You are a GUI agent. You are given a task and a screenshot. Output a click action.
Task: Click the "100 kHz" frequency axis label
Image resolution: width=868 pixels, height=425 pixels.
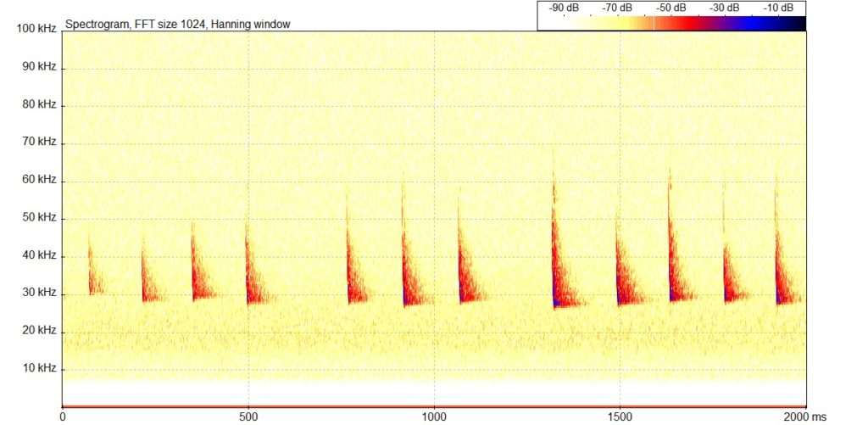tap(37, 28)
